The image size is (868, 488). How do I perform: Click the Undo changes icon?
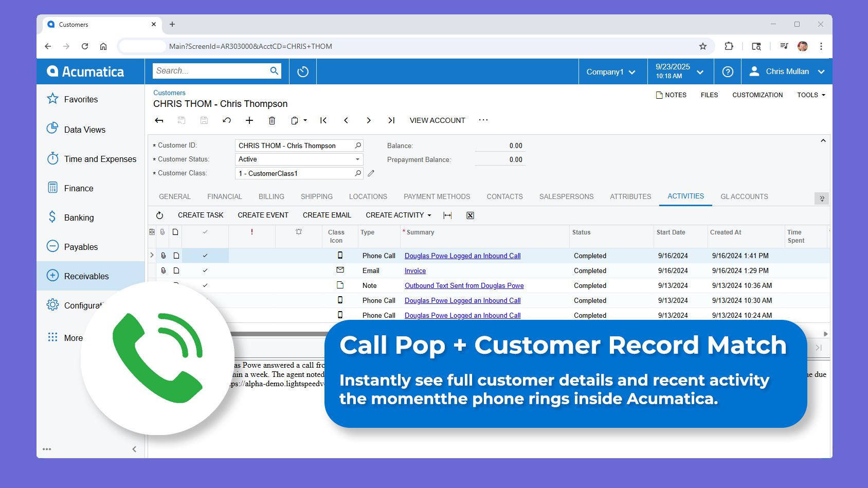[x=227, y=120]
